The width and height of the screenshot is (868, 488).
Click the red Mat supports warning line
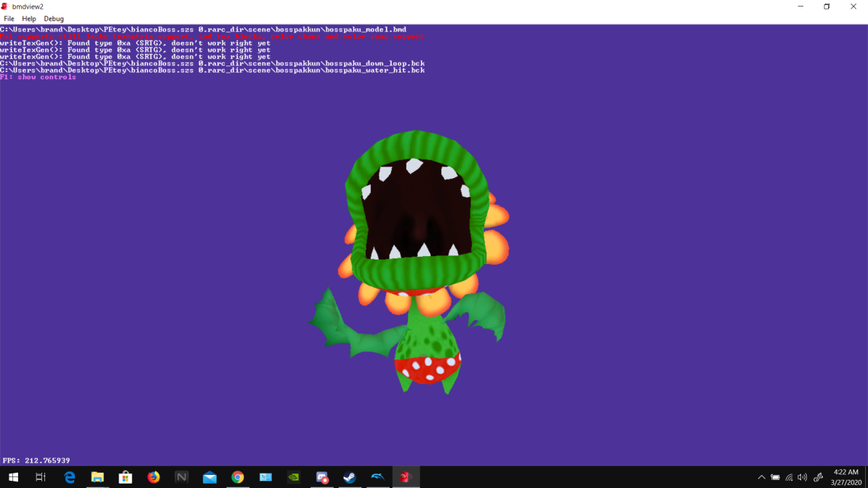[x=212, y=36]
